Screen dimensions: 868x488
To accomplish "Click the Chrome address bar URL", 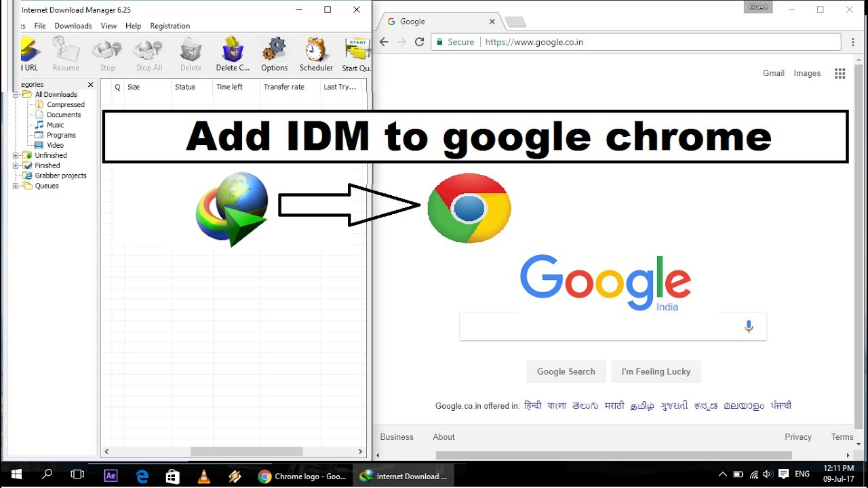I will (x=534, y=42).
